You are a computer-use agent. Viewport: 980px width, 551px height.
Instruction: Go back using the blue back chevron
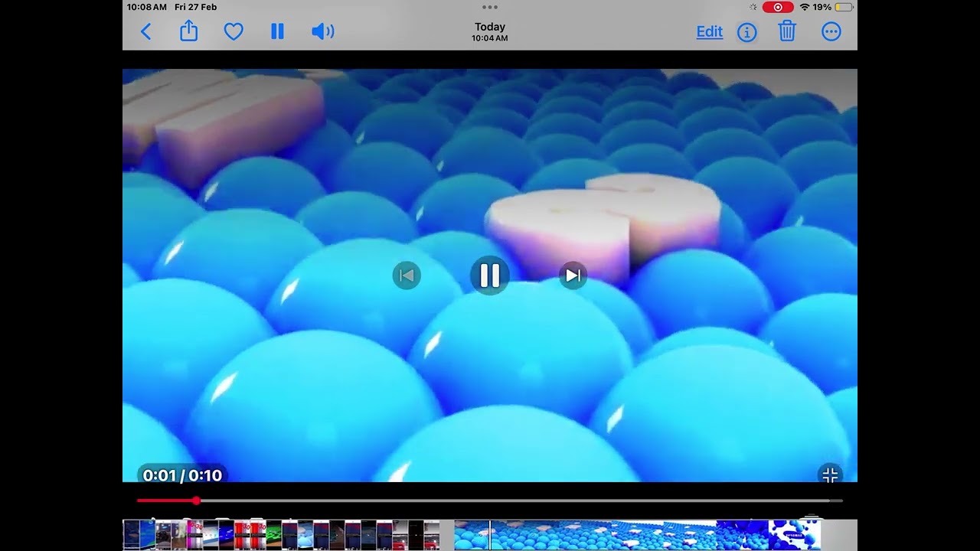[146, 31]
